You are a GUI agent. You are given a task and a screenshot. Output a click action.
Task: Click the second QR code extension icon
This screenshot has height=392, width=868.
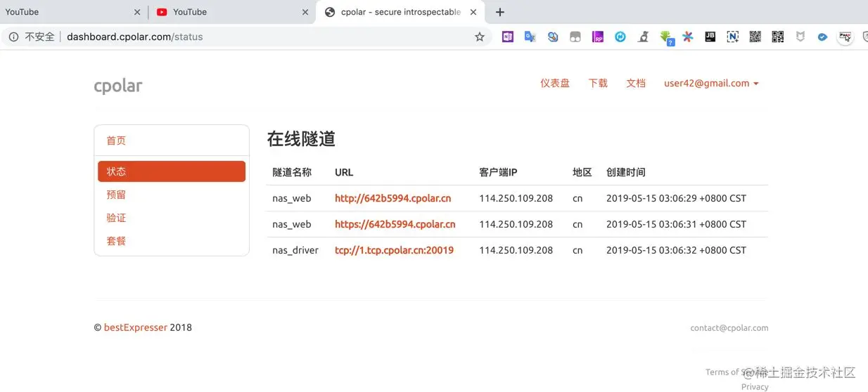click(x=778, y=37)
